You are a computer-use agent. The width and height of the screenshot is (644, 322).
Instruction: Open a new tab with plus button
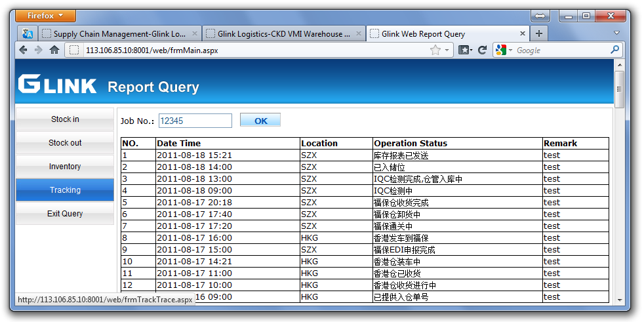coord(539,33)
